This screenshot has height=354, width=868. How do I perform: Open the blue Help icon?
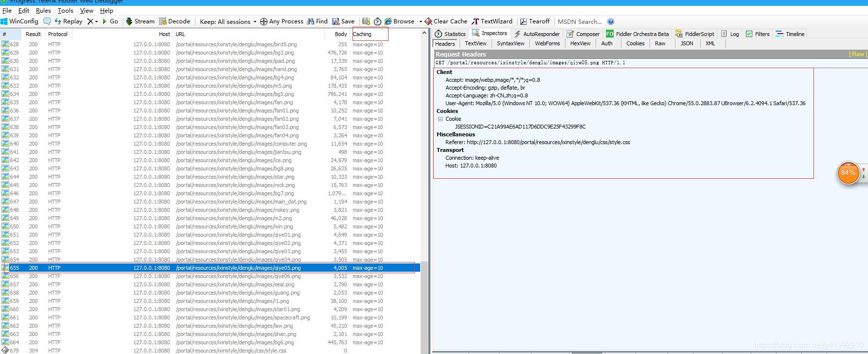(611, 21)
